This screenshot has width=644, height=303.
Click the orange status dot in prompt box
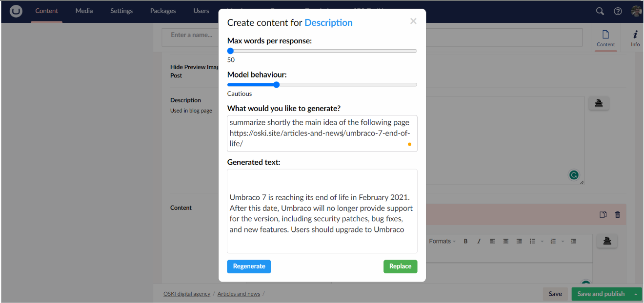(x=409, y=144)
